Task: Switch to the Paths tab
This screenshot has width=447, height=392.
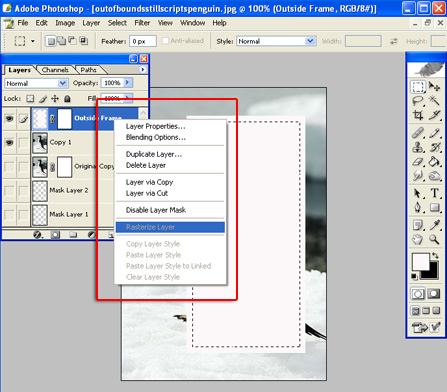Action: pos(88,70)
